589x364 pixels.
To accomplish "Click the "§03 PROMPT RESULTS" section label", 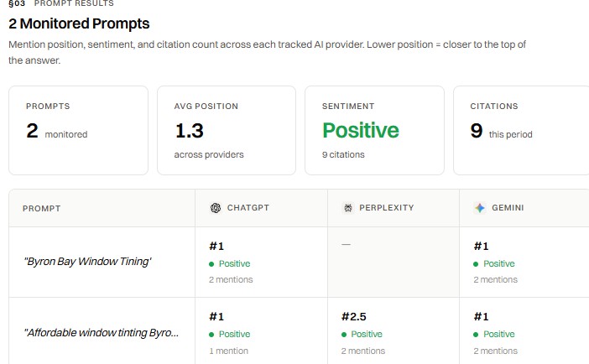I will (61, 3).
